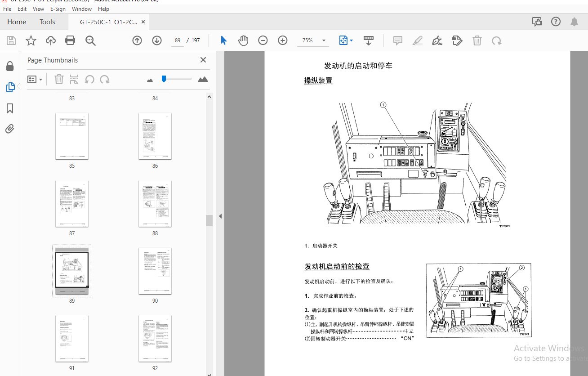Open Find text magnifier icon
588x376 pixels.
tap(90, 40)
